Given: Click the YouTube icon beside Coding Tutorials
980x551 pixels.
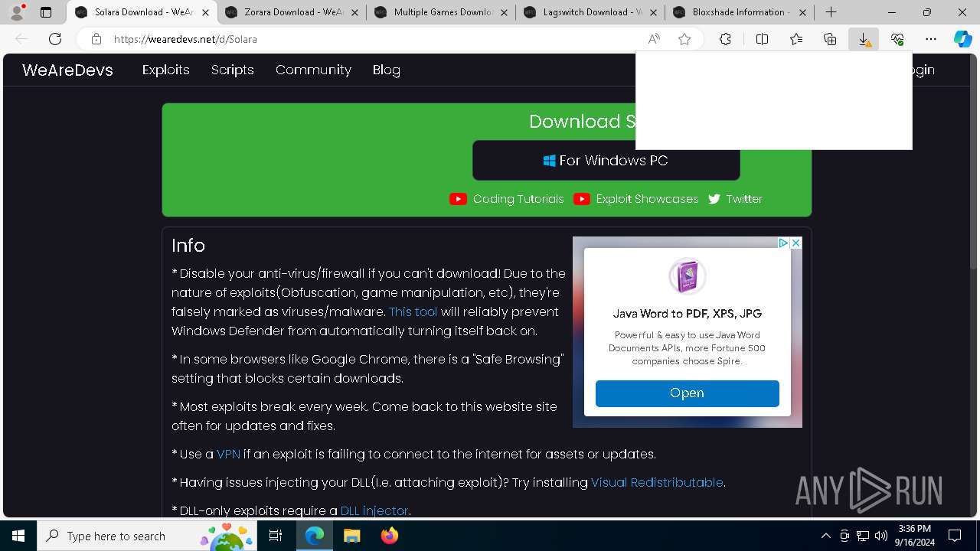Looking at the screenshot, I should pyautogui.click(x=458, y=199).
